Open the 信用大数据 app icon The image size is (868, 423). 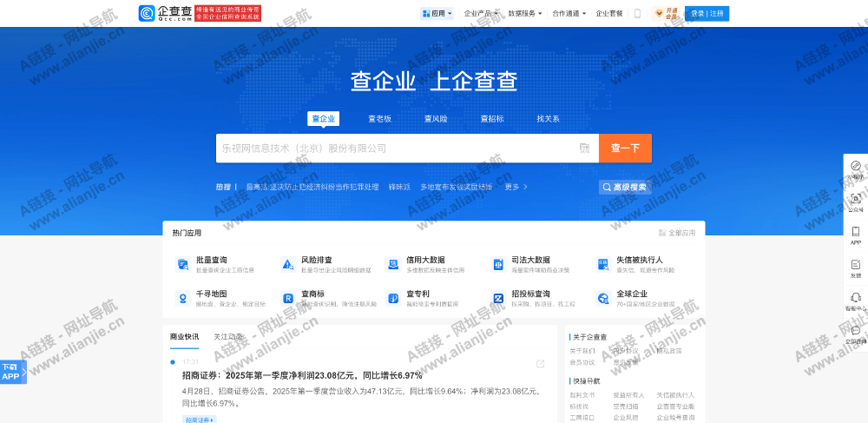(392, 264)
